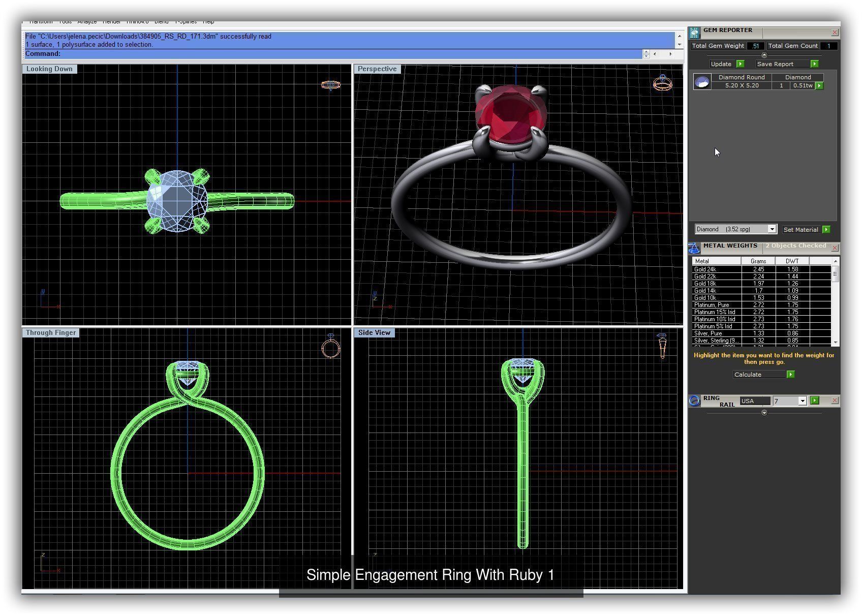This screenshot has width=862, height=616.
Task: Click the Metal Weights panel icon
Action: click(694, 248)
